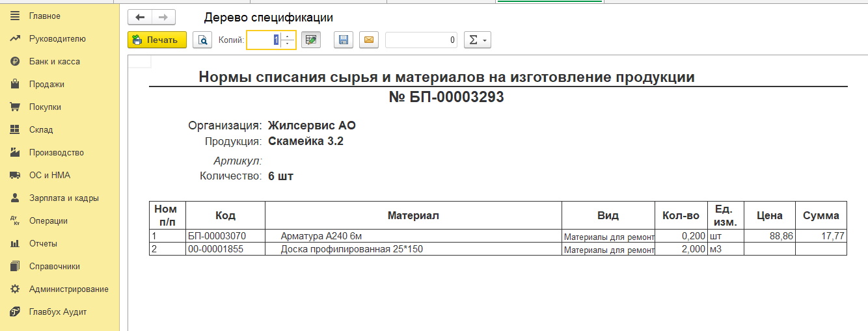The height and width of the screenshot is (331, 868).
Task: Click product name Скамейка 3.2
Action: point(306,140)
